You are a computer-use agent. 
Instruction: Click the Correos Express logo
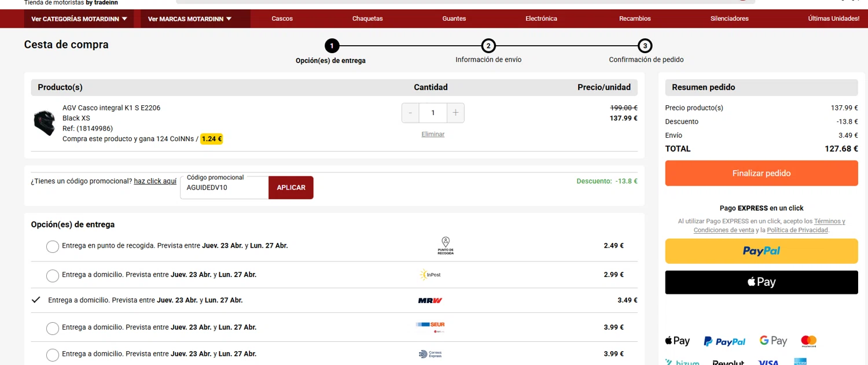(430, 354)
